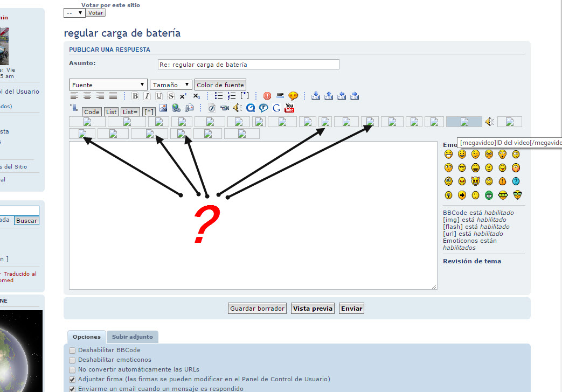Viewport: 562px width, 392px height.
Task: Center align the text
Action: click(87, 96)
